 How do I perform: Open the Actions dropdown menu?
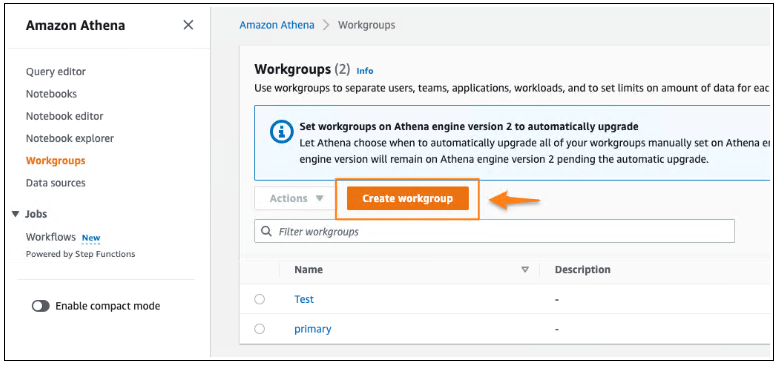click(x=296, y=198)
